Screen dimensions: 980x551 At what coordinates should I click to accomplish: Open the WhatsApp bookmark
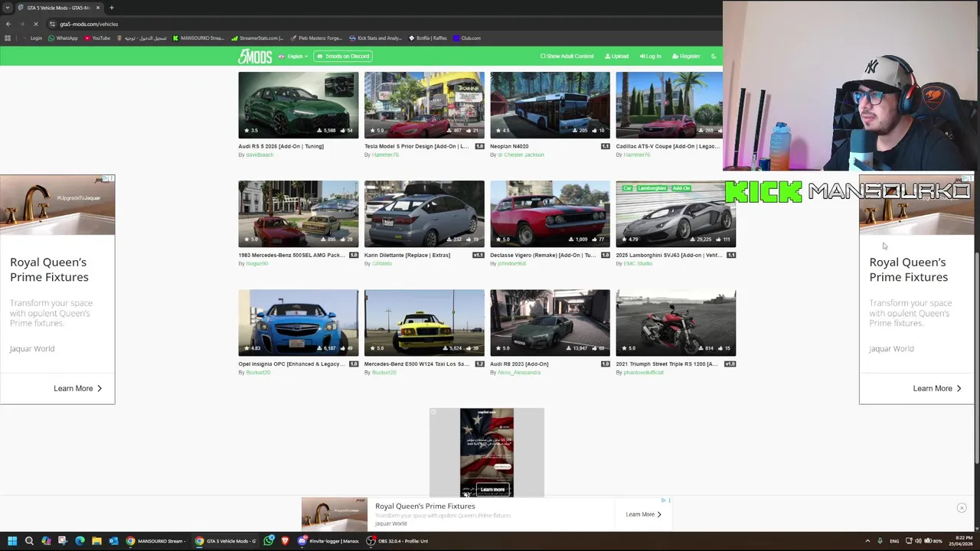pyautogui.click(x=63, y=37)
